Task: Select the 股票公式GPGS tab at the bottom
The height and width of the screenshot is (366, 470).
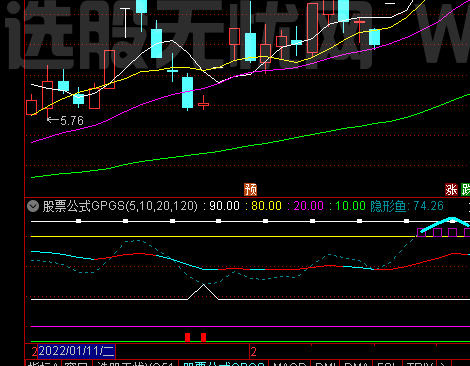Action: [x=224, y=363]
